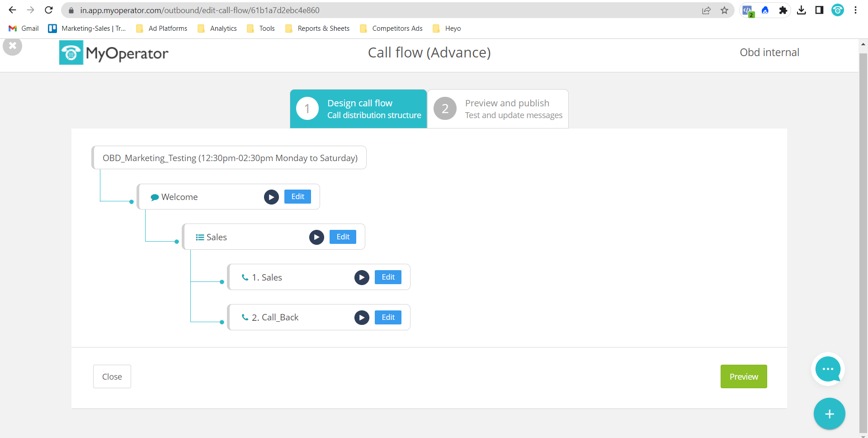
Task: Open the Analytics bookmarks folder
Action: 217,28
